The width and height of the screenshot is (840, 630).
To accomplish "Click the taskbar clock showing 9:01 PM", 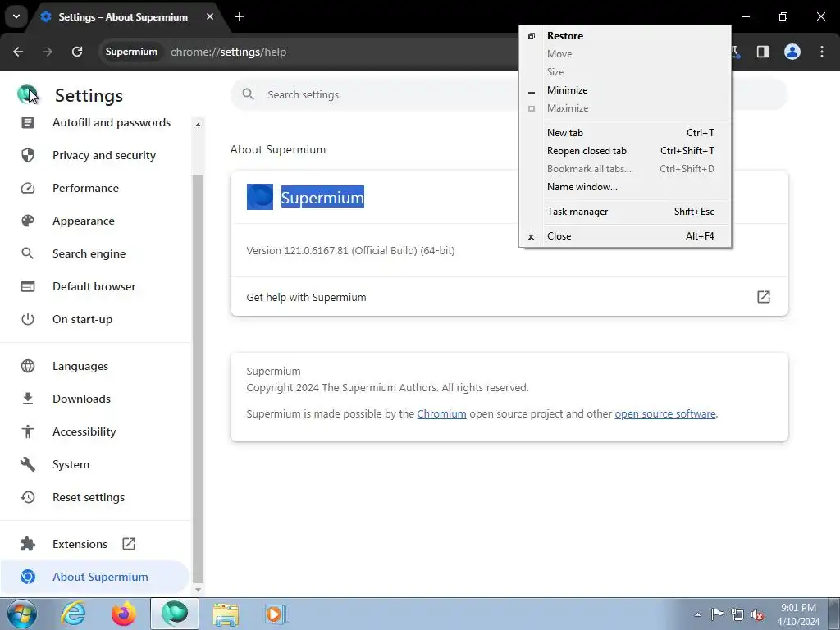I will coord(798,614).
